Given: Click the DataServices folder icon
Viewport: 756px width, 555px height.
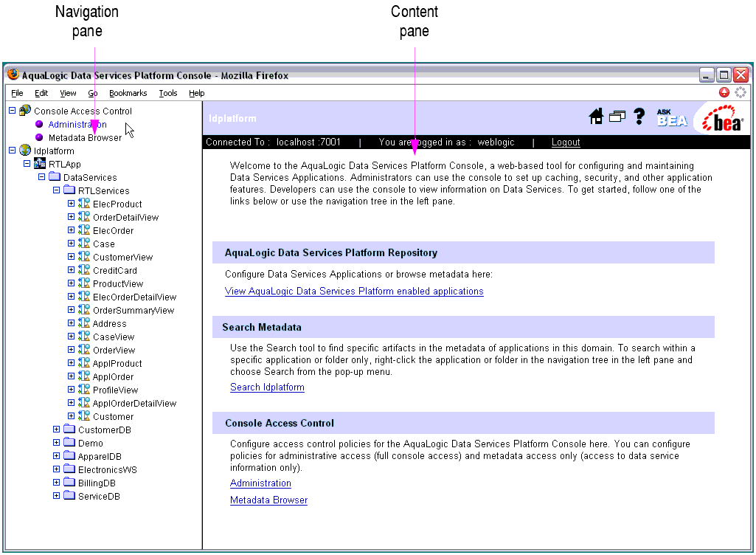Looking at the screenshot, I should pyautogui.click(x=55, y=176).
